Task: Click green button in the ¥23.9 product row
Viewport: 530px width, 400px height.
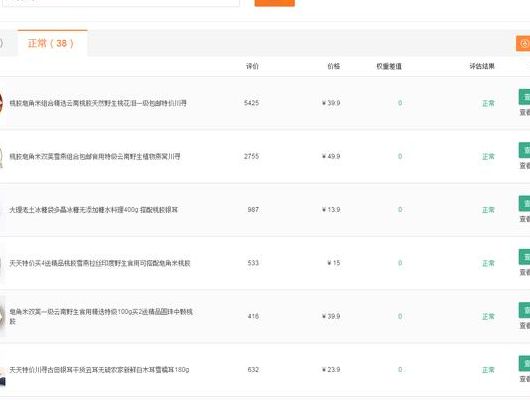Action: (525, 363)
